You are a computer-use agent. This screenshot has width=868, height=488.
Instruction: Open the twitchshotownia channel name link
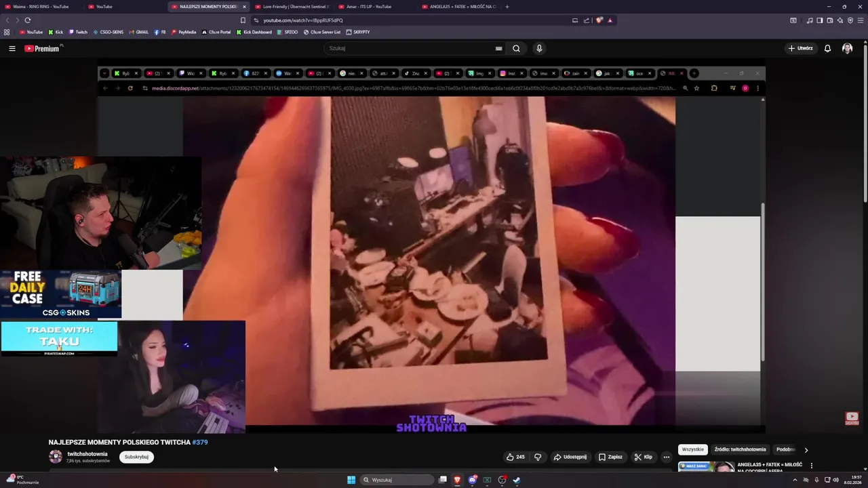(87, 453)
